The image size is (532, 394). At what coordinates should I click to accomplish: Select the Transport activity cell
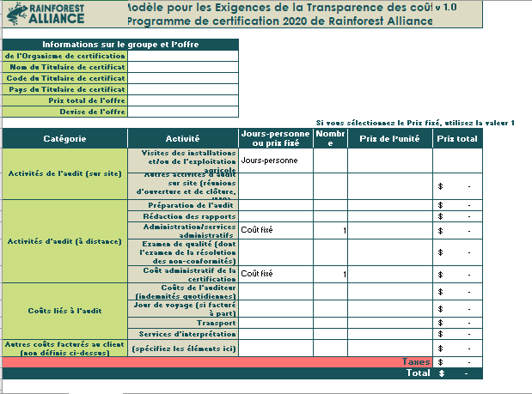coord(182,323)
